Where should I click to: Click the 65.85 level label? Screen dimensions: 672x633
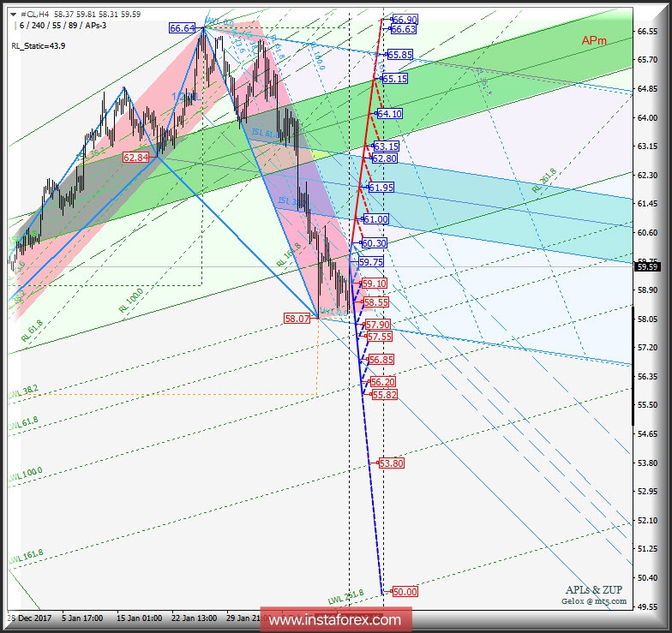tap(399, 55)
